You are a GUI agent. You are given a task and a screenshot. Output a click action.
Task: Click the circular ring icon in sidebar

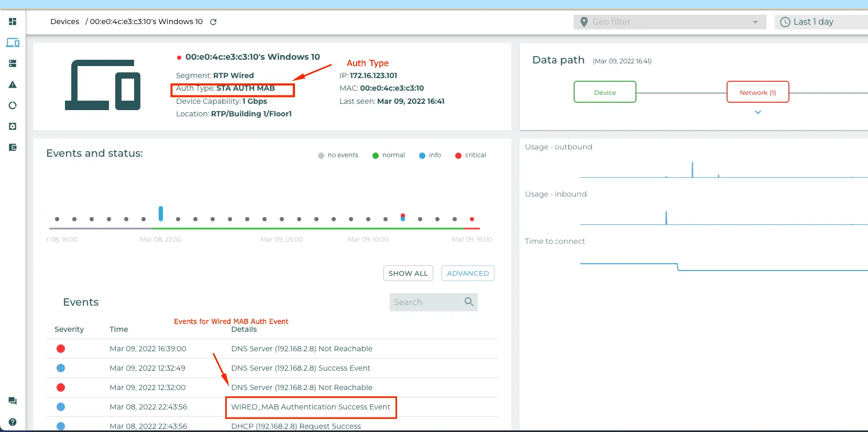click(x=13, y=105)
